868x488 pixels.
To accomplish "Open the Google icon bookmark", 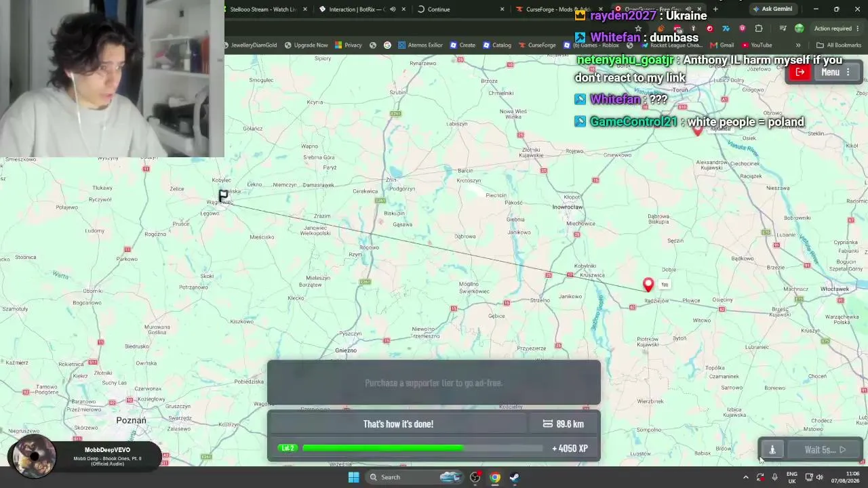I will point(388,45).
